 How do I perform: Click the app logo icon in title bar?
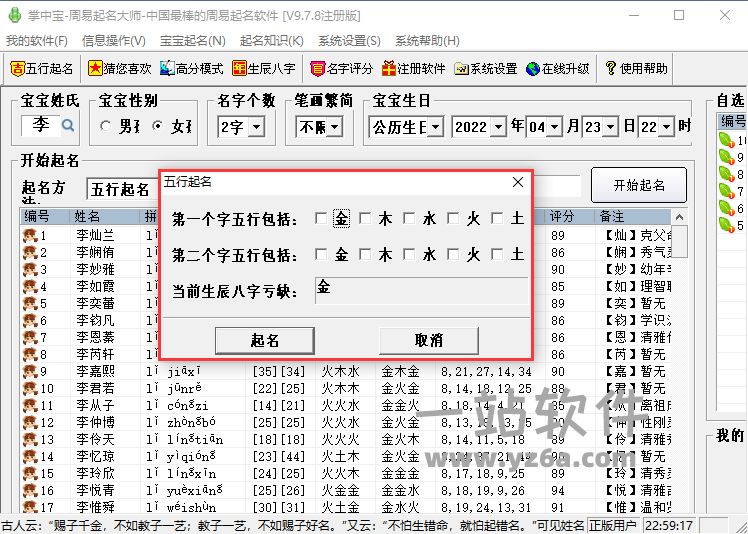[15, 15]
